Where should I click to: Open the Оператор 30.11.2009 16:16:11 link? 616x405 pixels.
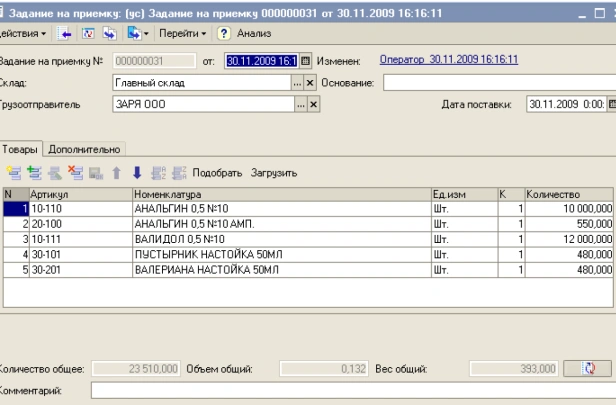point(449,60)
